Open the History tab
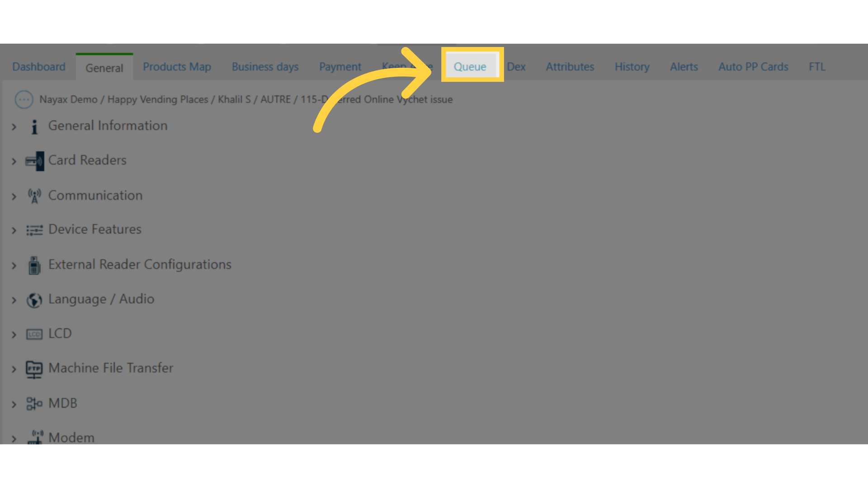This screenshot has height=488, width=868. click(x=632, y=66)
